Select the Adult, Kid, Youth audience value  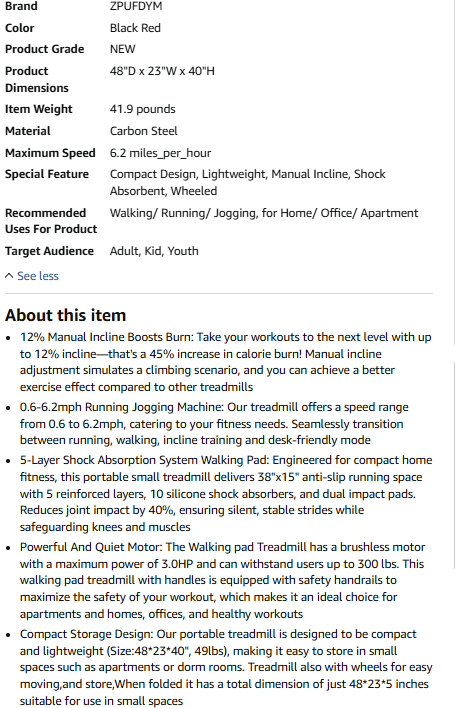pos(154,251)
